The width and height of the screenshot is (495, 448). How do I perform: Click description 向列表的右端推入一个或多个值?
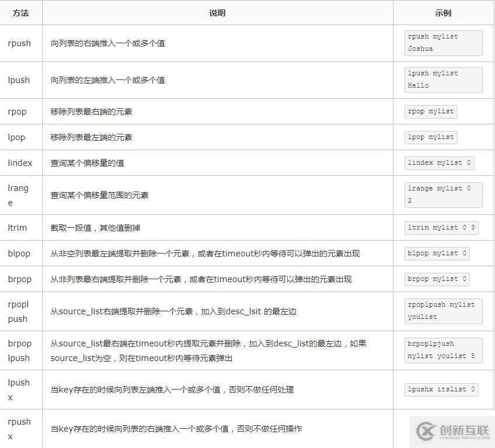tap(107, 43)
